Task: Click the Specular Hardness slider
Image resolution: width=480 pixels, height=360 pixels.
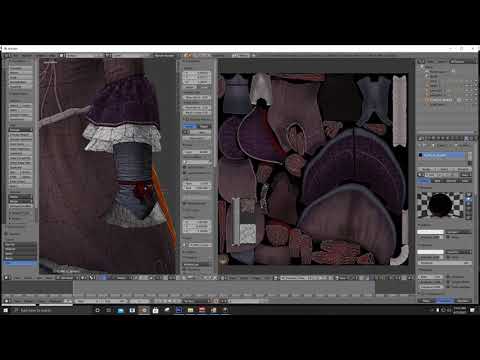Action: [x=445, y=263]
